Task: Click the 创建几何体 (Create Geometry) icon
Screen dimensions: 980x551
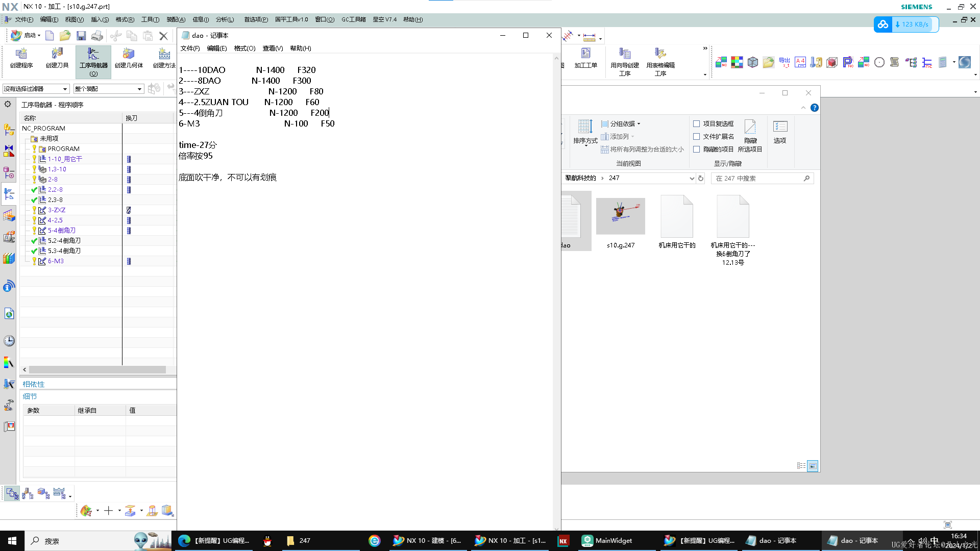Action: (x=129, y=58)
